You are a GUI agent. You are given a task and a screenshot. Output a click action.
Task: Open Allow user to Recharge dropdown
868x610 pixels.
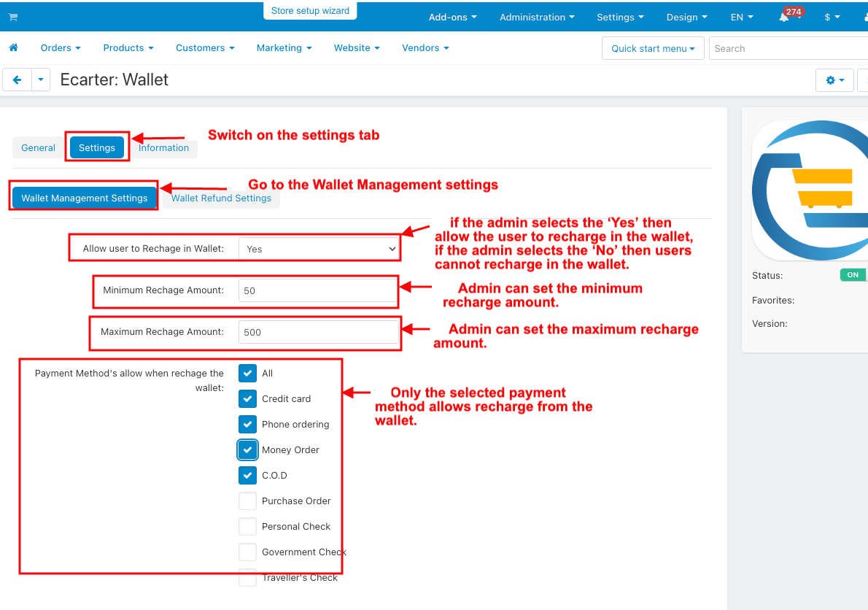[x=319, y=249]
